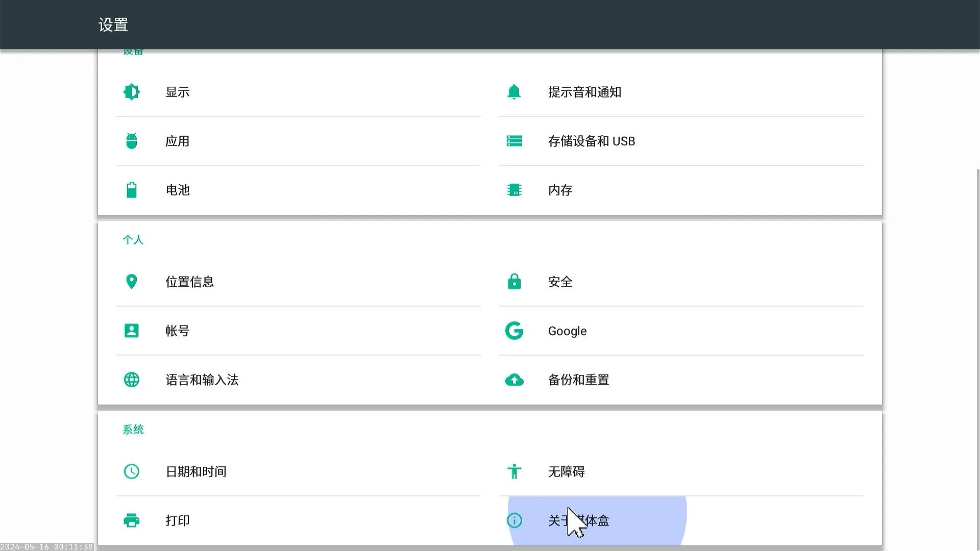Screen dimensions: 980x551
Task: Click the Security lock icon
Action: 514,282
